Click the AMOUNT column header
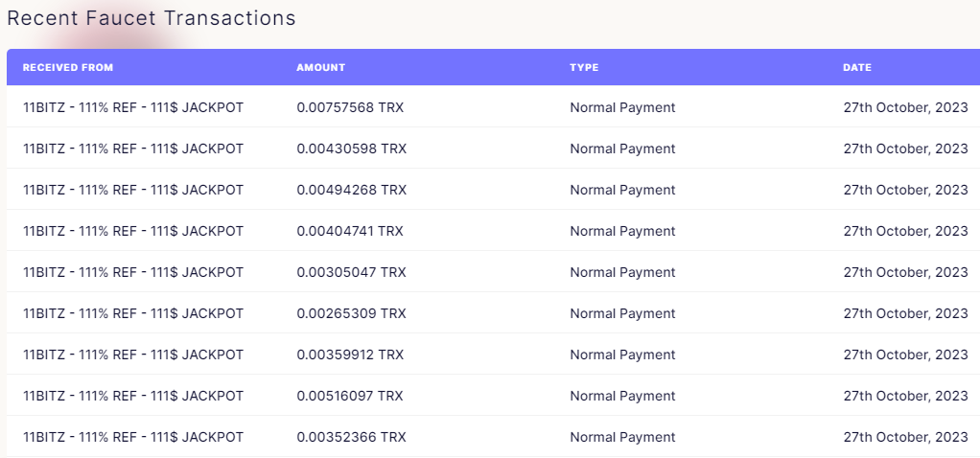This screenshot has height=458, width=980. [320, 67]
